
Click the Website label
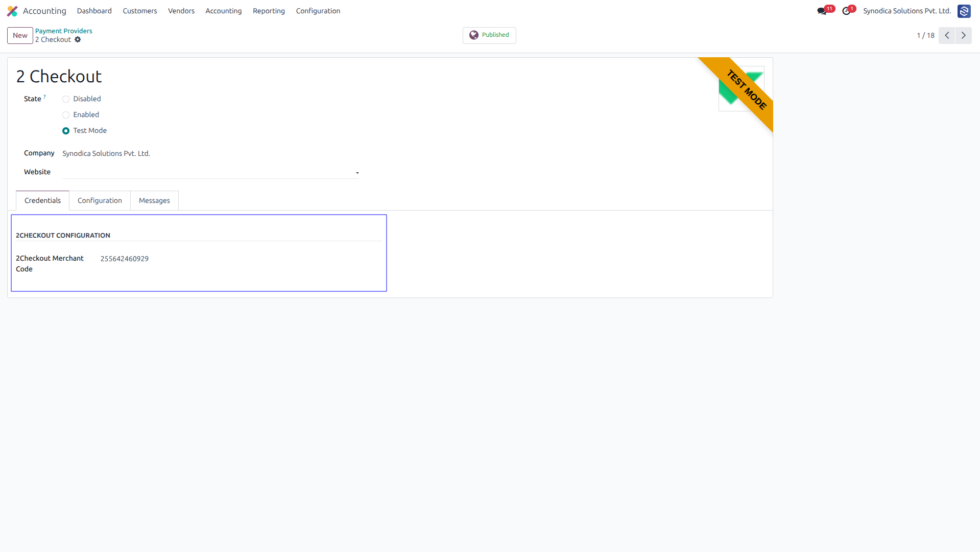pos(37,172)
